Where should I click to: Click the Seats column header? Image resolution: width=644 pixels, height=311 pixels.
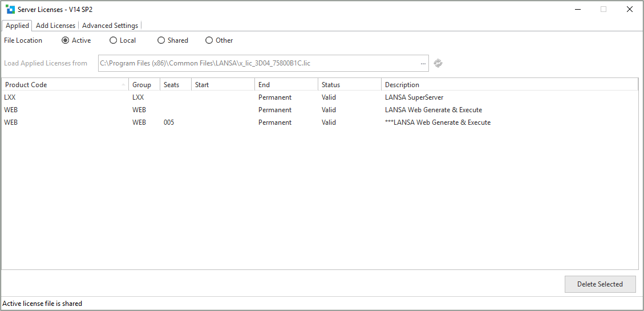click(x=175, y=85)
